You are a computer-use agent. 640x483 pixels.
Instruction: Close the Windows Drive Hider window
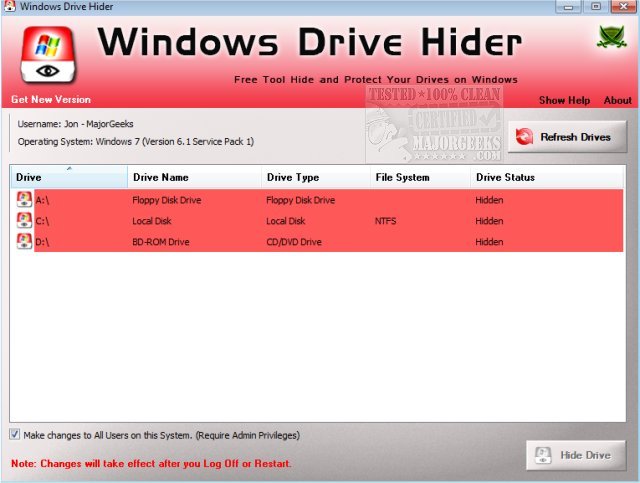(x=623, y=6)
